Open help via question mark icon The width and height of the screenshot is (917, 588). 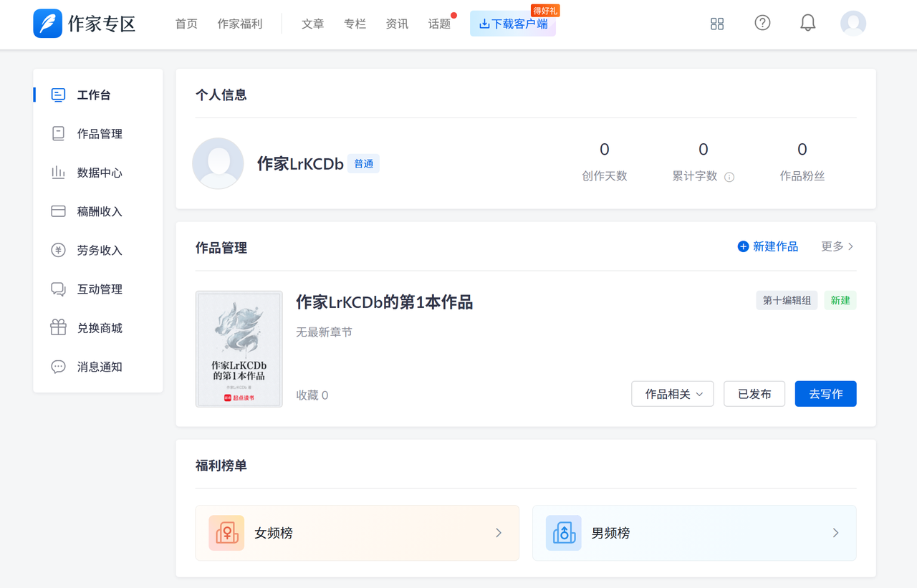tap(762, 23)
